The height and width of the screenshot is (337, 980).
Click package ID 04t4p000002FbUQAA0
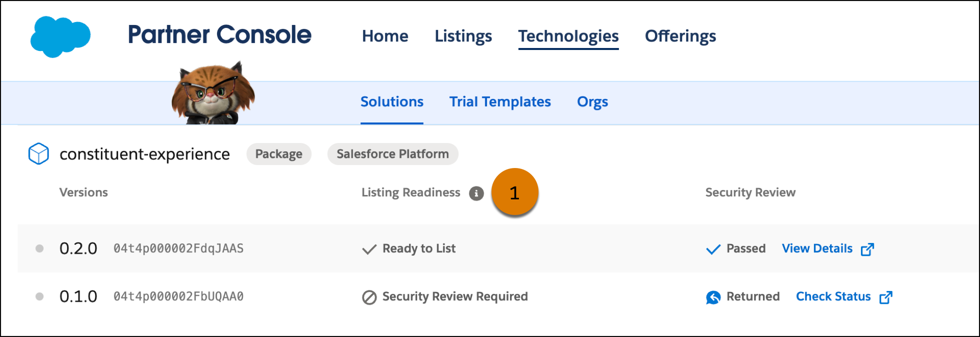tap(178, 297)
